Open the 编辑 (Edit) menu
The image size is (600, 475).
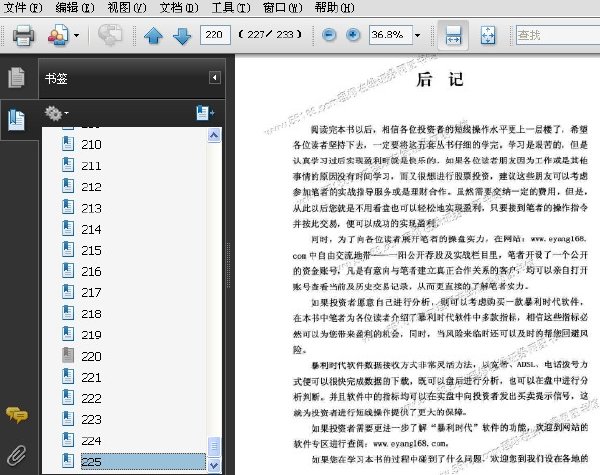point(75,7)
